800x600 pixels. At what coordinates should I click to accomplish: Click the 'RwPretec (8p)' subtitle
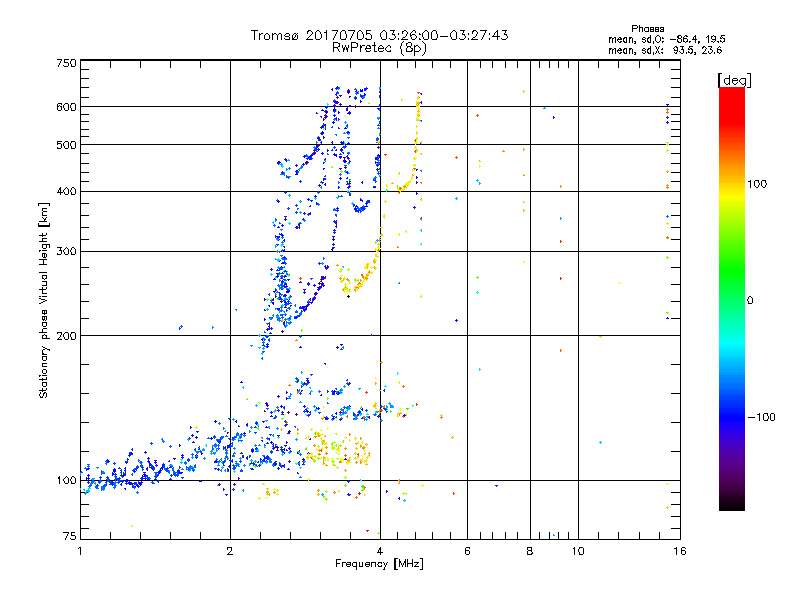[x=379, y=48]
